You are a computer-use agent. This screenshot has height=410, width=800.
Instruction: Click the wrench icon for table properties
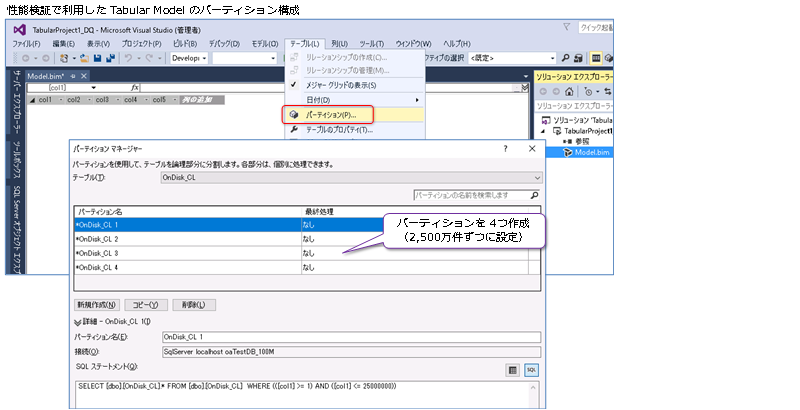click(294, 130)
